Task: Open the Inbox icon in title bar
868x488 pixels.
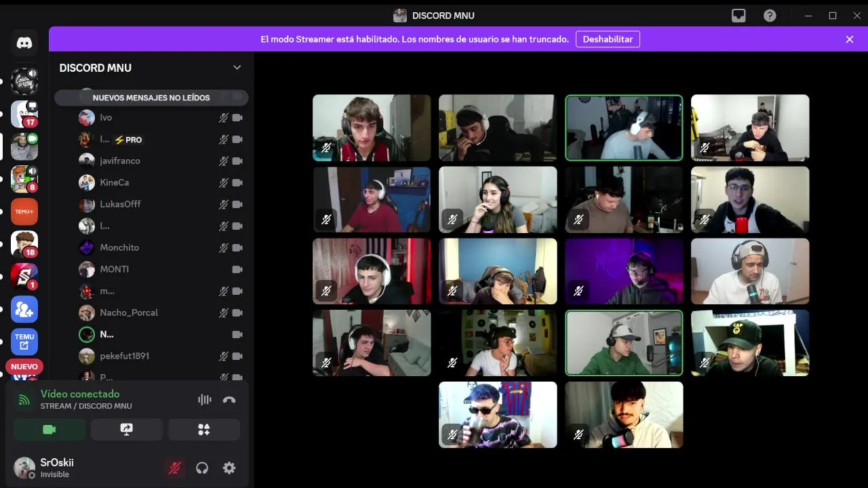Action: click(738, 16)
